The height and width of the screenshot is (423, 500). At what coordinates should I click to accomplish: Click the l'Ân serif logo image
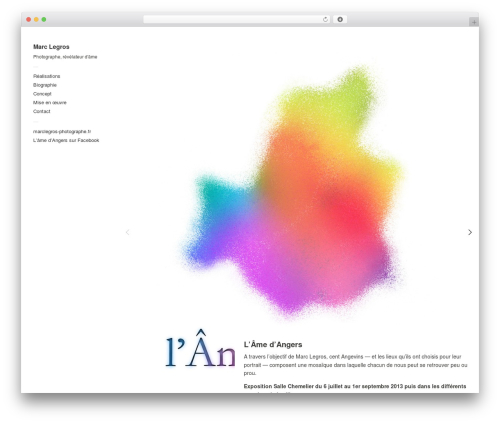pyautogui.click(x=201, y=349)
